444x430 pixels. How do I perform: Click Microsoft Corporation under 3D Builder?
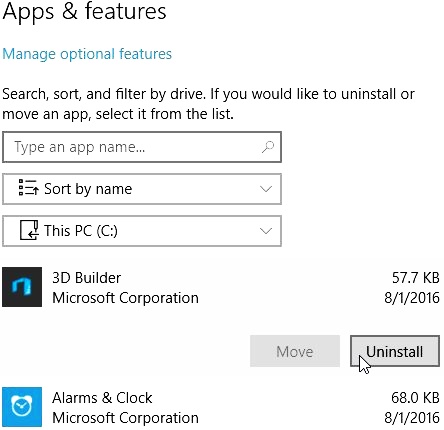[x=125, y=298]
